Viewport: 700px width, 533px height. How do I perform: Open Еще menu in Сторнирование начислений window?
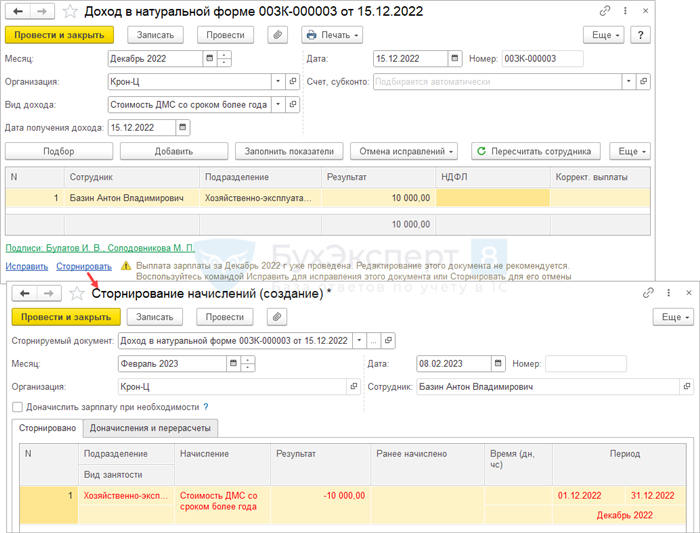pos(673,317)
